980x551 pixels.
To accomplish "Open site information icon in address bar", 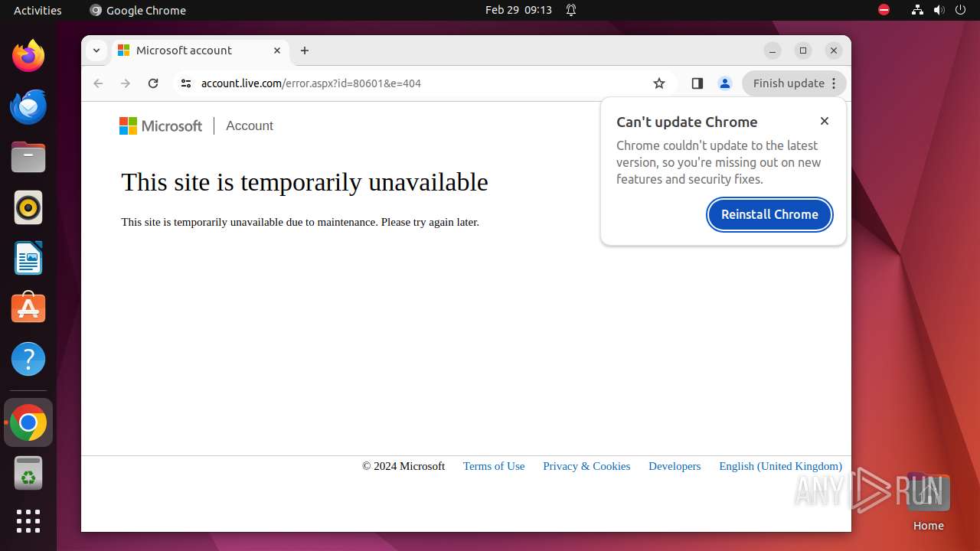I will pos(186,83).
